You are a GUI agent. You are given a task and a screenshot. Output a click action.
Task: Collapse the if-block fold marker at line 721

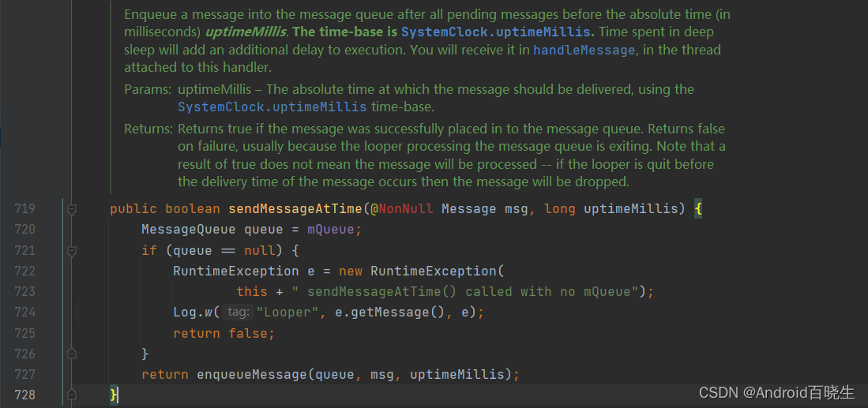(x=71, y=252)
